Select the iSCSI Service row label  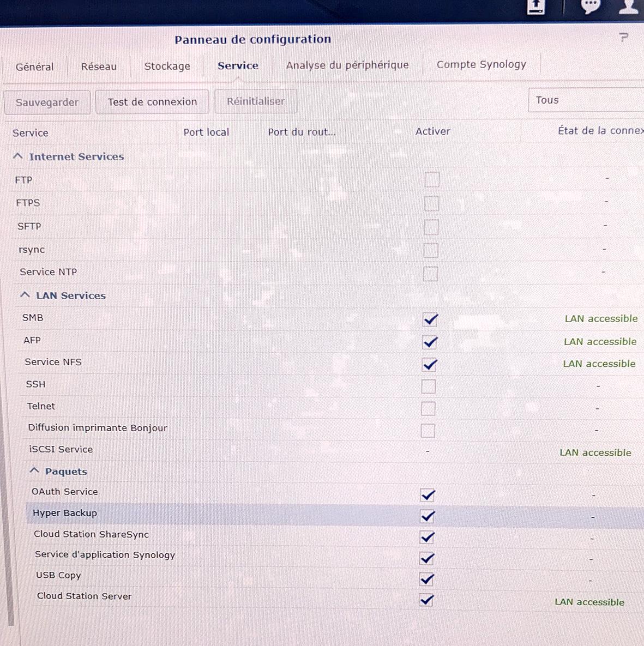point(61,449)
